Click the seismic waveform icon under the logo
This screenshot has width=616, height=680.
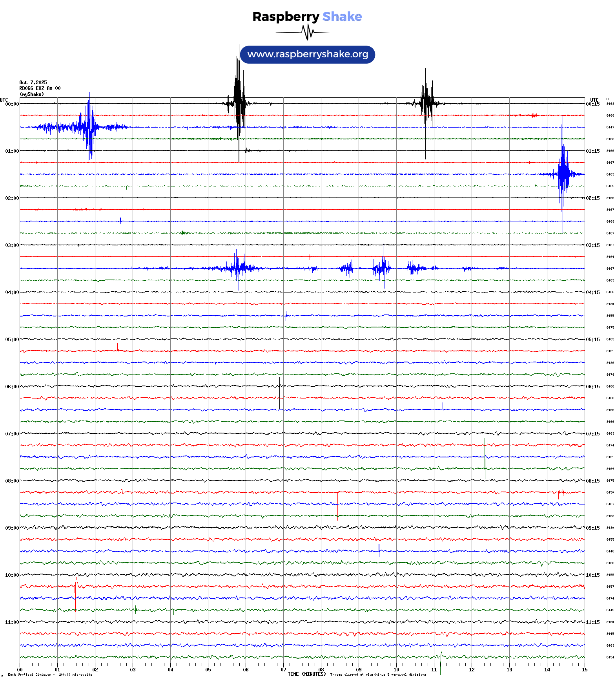pyautogui.click(x=307, y=32)
